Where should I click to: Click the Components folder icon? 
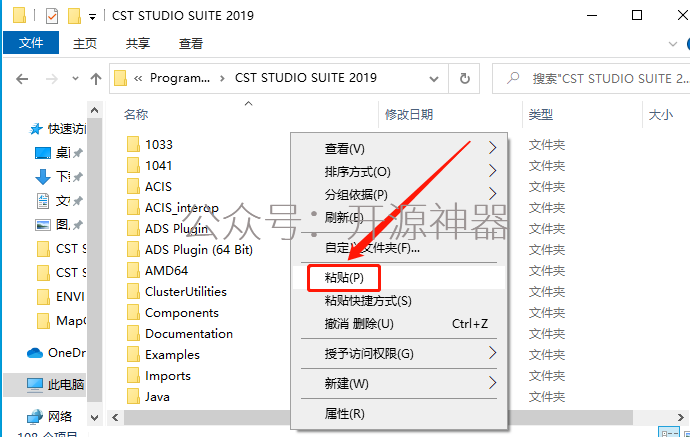133,312
